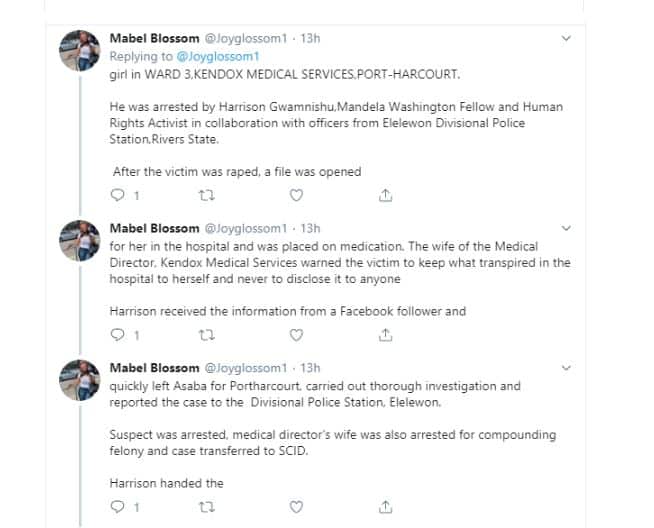
Task: Like the tweet mentioning Elelewon Divisional Police
Action: coord(296,196)
